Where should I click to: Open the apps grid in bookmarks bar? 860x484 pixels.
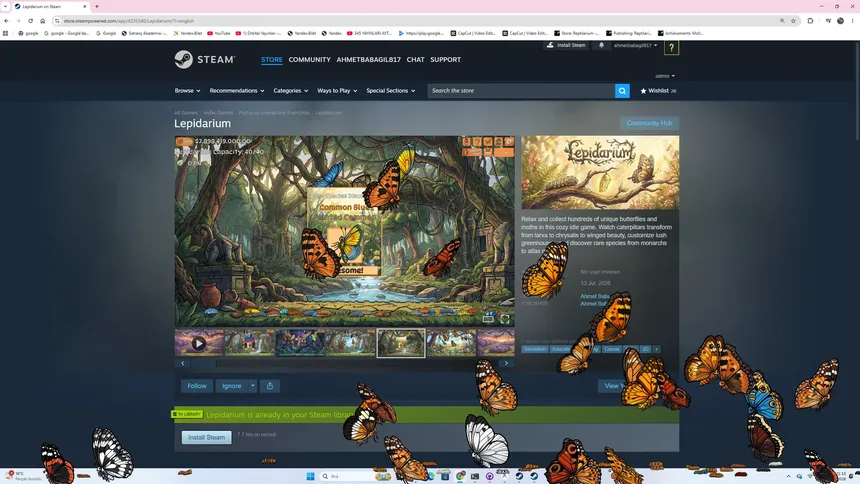point(5,33)
